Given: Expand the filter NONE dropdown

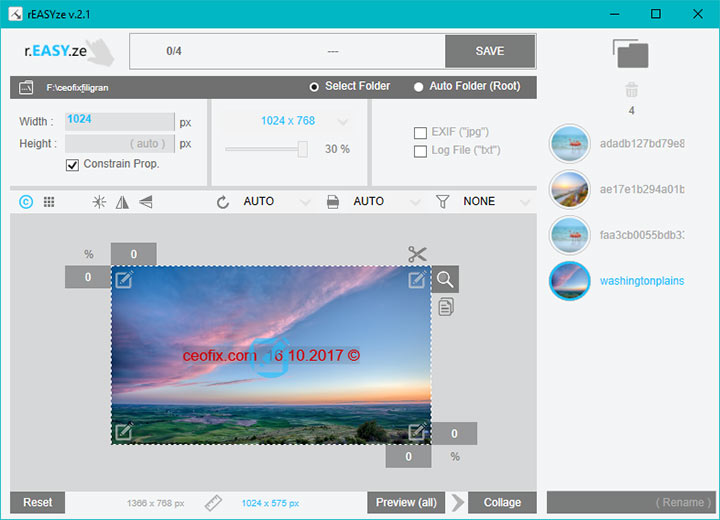Looking at the screenshot, I should pos(525,202).
